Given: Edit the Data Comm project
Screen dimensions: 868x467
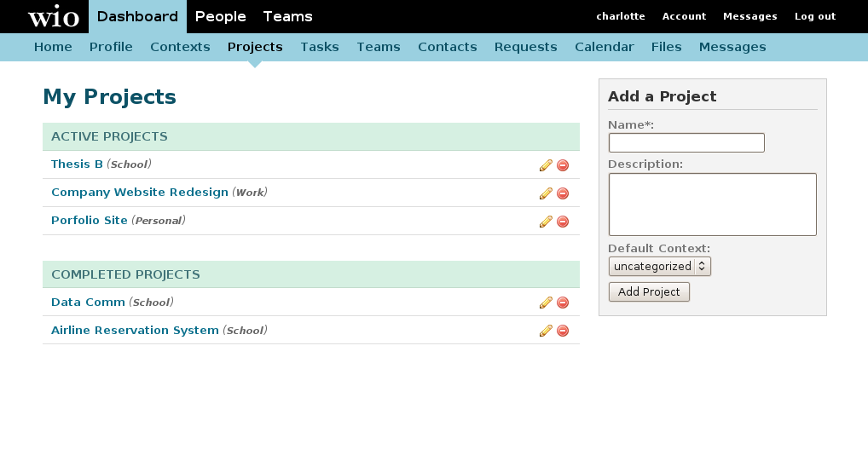Looking at the screenshot, I should [x=546, y=303].
